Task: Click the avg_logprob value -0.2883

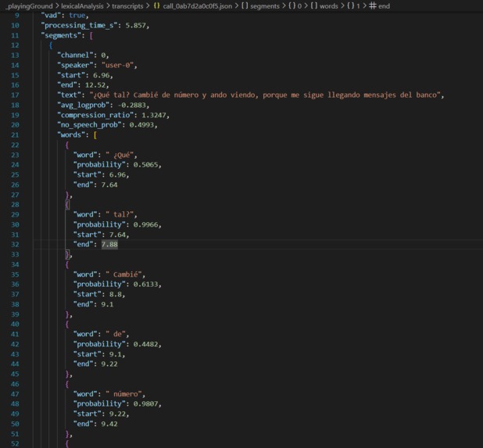Action: 132,105
